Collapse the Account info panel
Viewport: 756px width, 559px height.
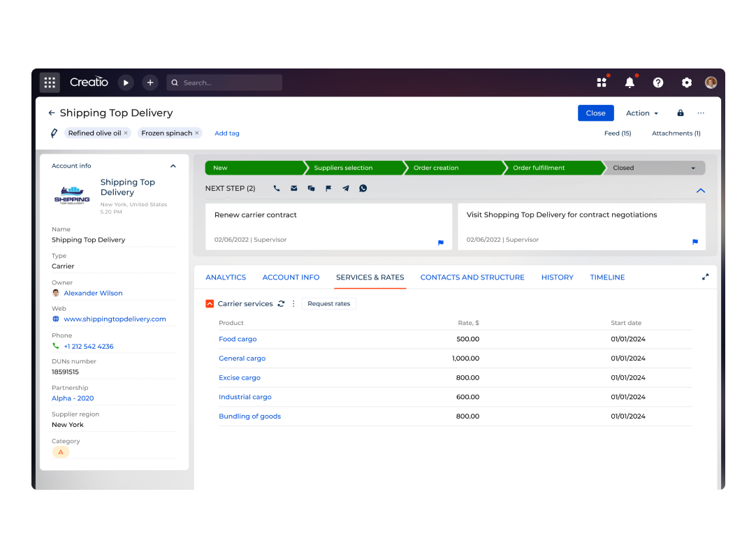tap(173, 166)
